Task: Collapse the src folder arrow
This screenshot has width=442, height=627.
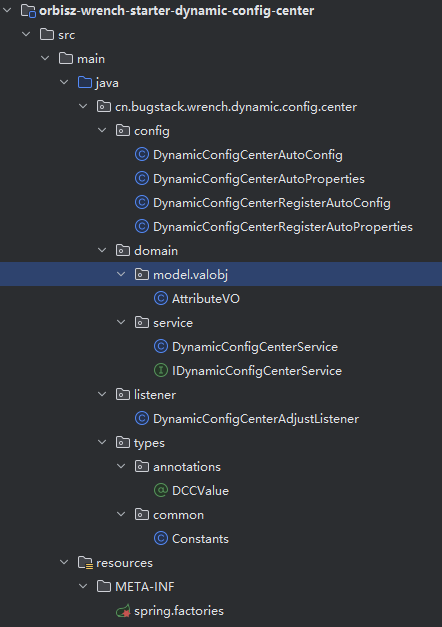Action: click(x=26, y=34)
